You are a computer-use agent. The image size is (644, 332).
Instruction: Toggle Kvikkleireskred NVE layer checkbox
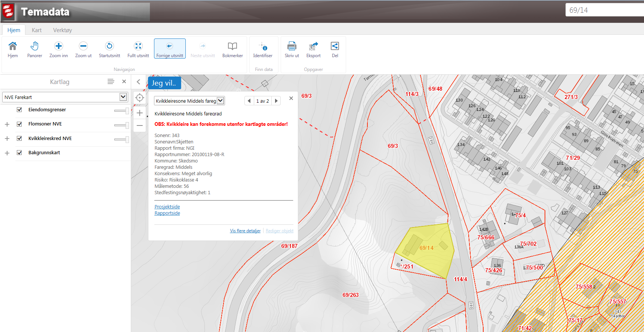[x=19, y=139]
